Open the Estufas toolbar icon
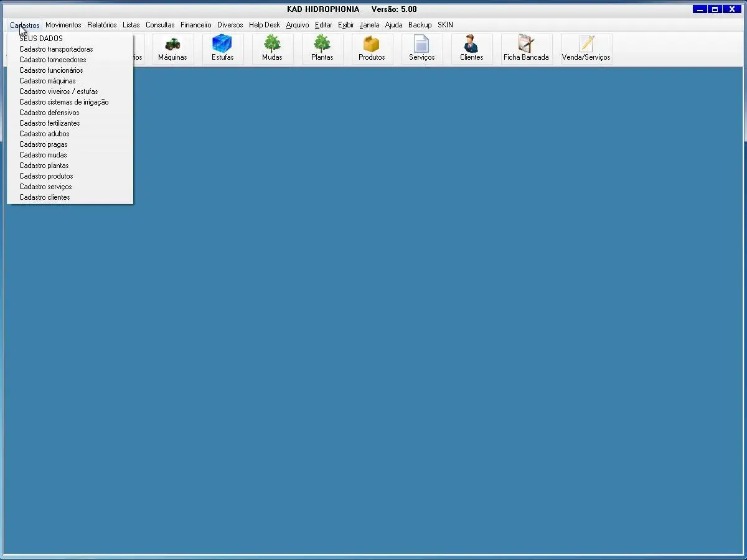Image resolution: width=747 pixels, height=560 pixels. coord(222,45)
